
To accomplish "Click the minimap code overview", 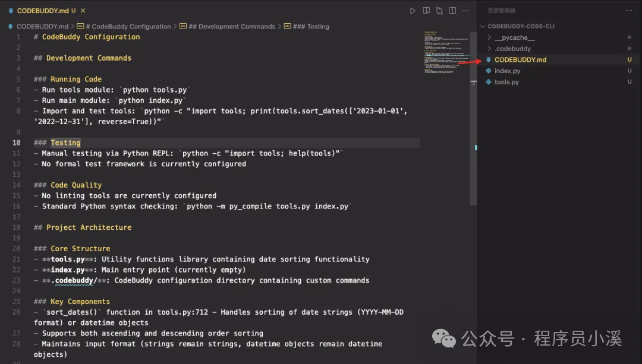I will pyautogui.click(x=445, y=52).
